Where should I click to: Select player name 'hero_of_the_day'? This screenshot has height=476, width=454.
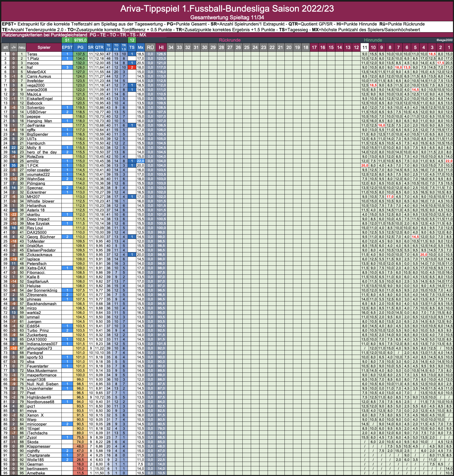pyautogui.click(x=42, y=152)
